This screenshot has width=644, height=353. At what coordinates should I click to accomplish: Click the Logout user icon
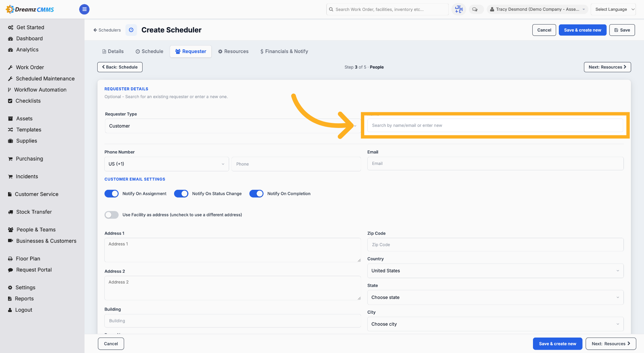click(x=10, y=310)
